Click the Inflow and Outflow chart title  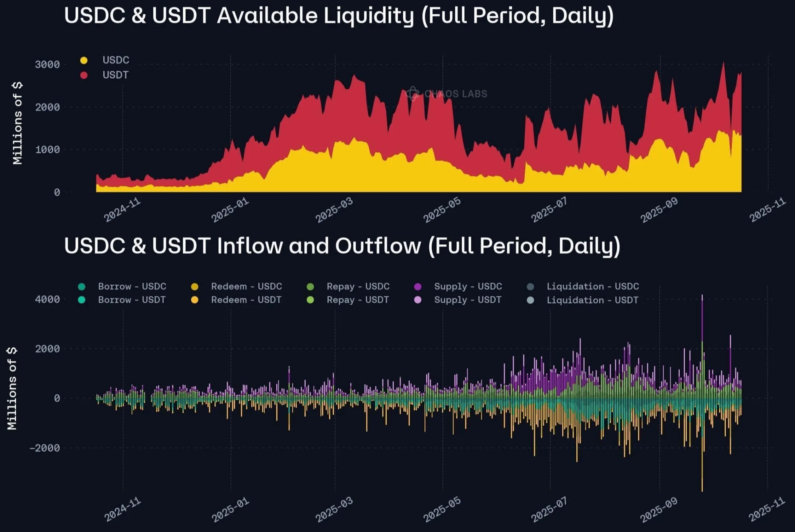point(342,246)
